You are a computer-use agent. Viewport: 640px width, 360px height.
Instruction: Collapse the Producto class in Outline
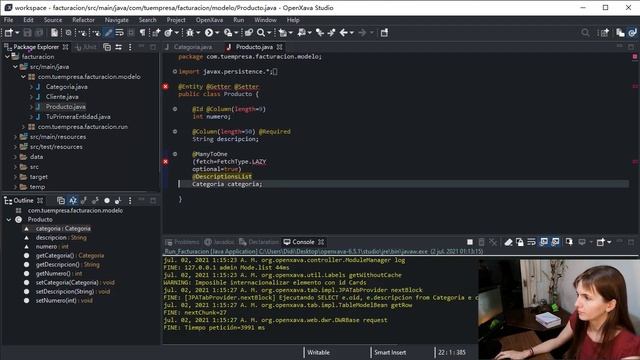[9, 220]
